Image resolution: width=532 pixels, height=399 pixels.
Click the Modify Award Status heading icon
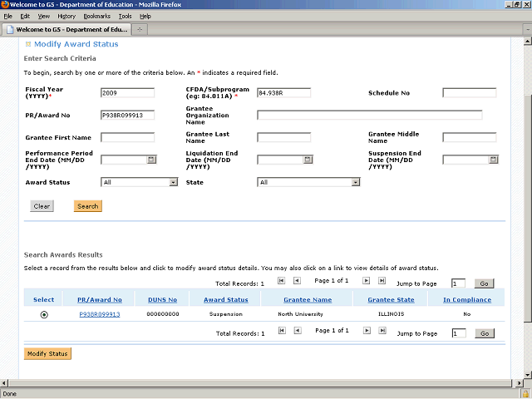[x=28, y=44]
